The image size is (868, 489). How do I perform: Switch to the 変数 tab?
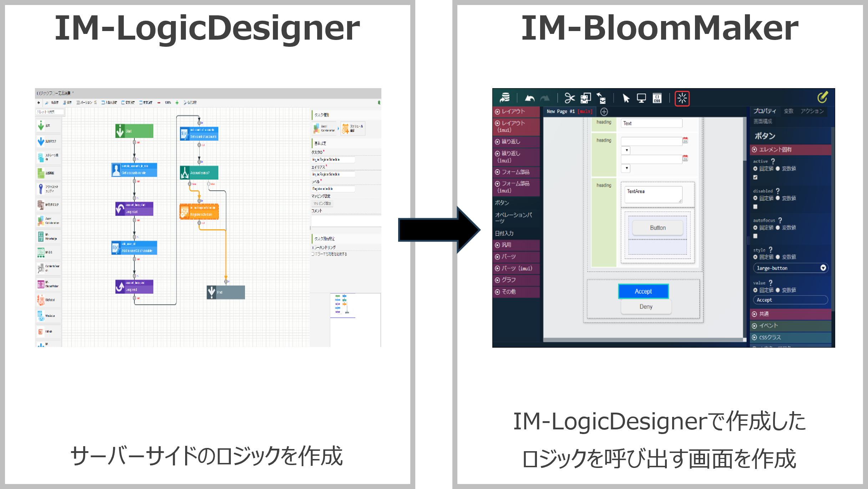(788, 111)
